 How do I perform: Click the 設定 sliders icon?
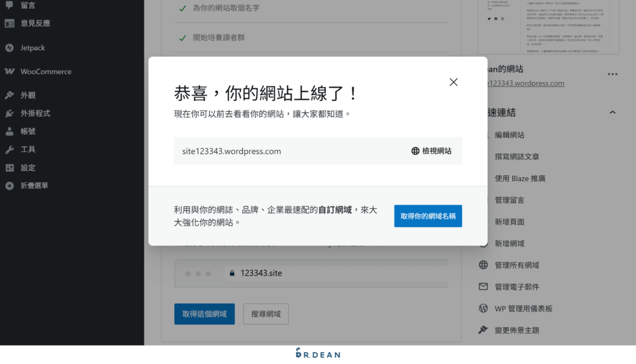10,168
